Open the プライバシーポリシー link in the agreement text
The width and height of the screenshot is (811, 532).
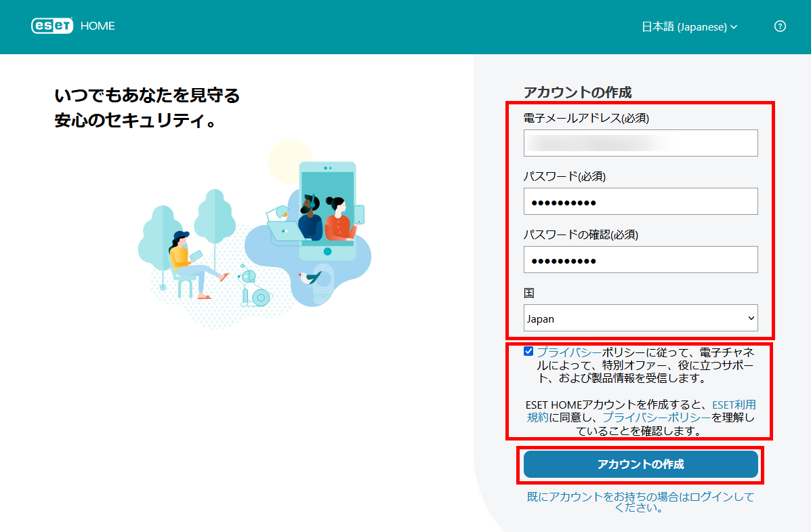(657, 417)
